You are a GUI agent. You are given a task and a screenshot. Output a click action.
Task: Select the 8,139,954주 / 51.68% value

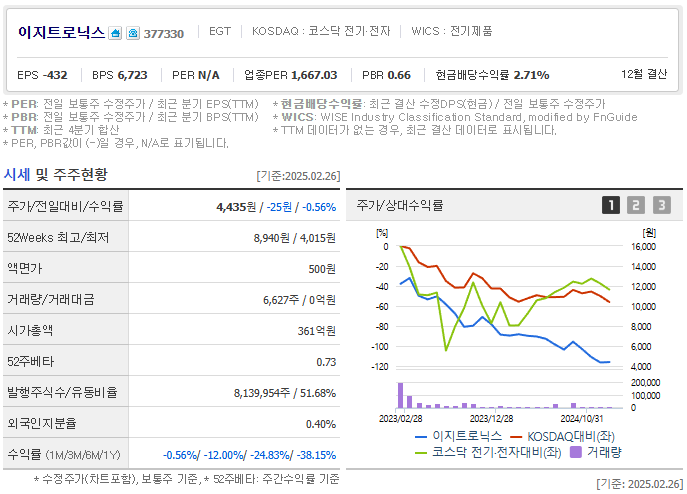285,393
